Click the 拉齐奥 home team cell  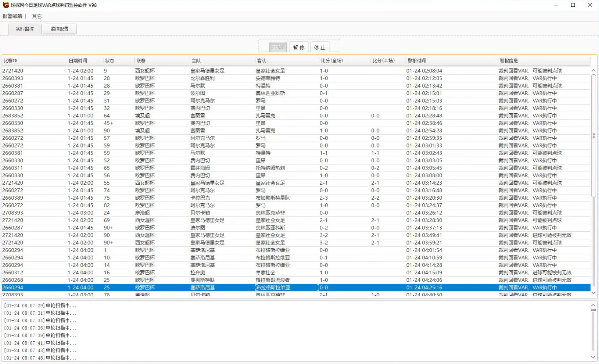click(x=198, y=273)
